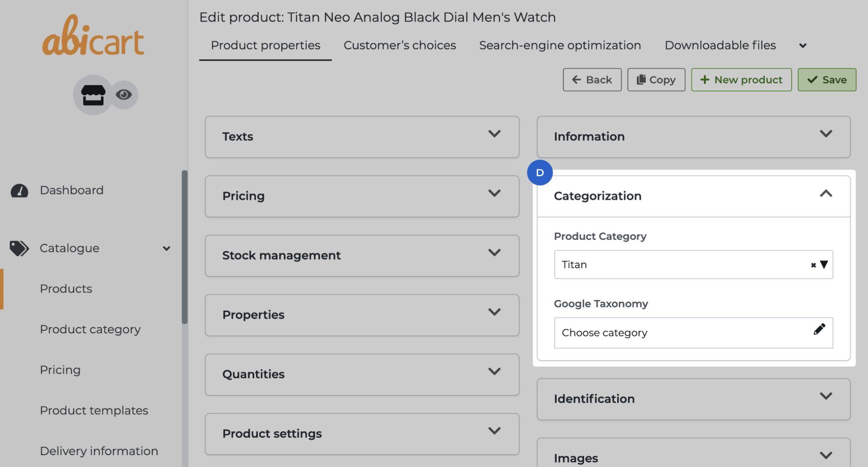868x467 pixels.
Task: Clear the Titan category selection
Action: coord(813,265)
